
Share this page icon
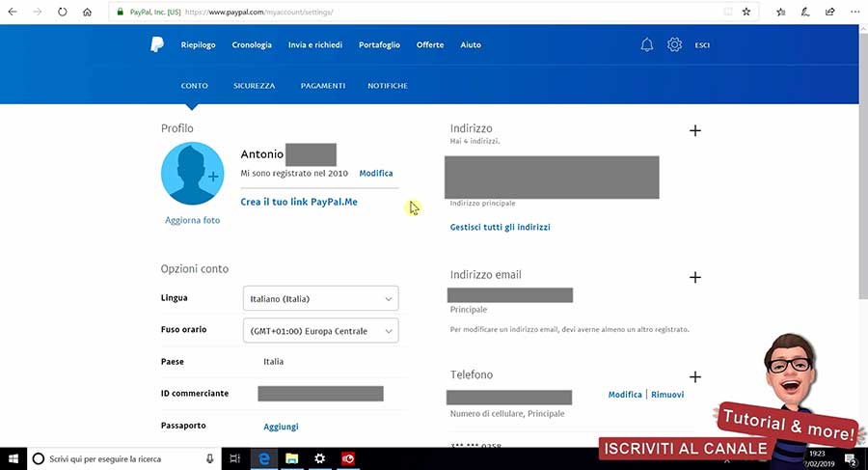(x=829, y=12)
